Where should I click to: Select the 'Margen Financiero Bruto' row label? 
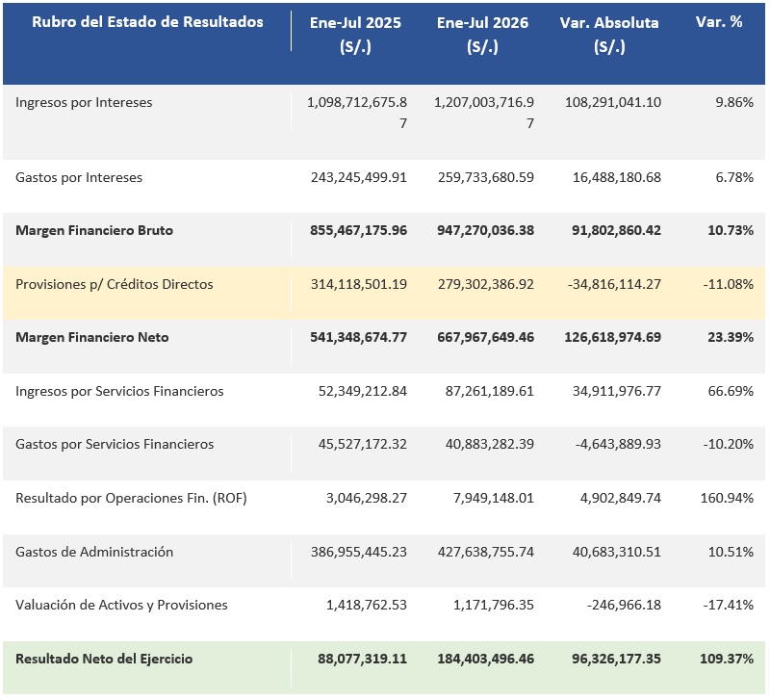[x=94, y=230]
